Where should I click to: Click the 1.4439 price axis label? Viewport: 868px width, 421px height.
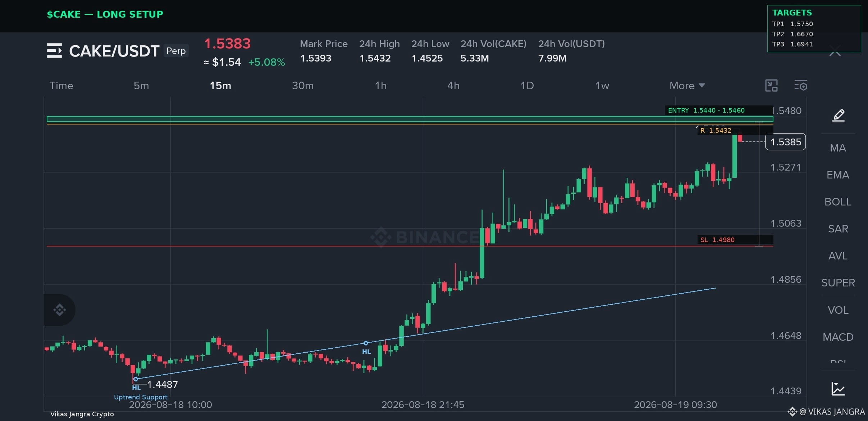(x=786, y=391)
